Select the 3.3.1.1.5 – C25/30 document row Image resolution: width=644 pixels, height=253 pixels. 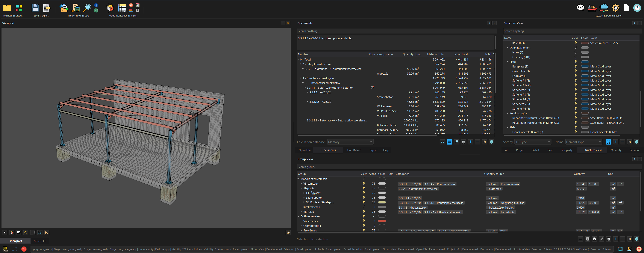(x=320, y=102)
